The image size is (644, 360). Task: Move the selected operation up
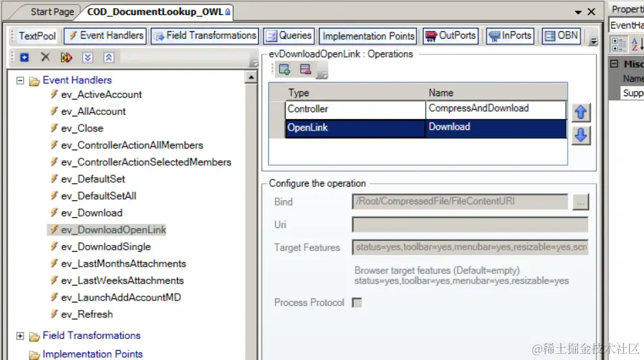click(x=580, y=112)
